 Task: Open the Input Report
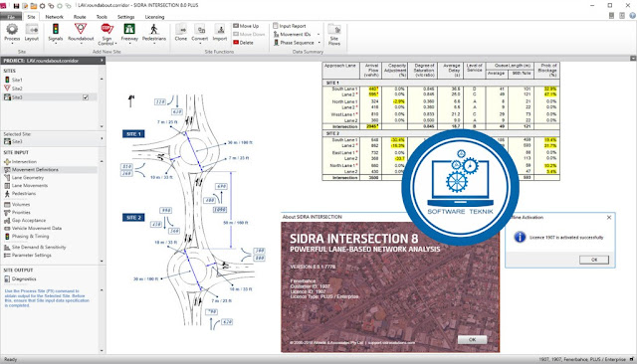point(290,26)
